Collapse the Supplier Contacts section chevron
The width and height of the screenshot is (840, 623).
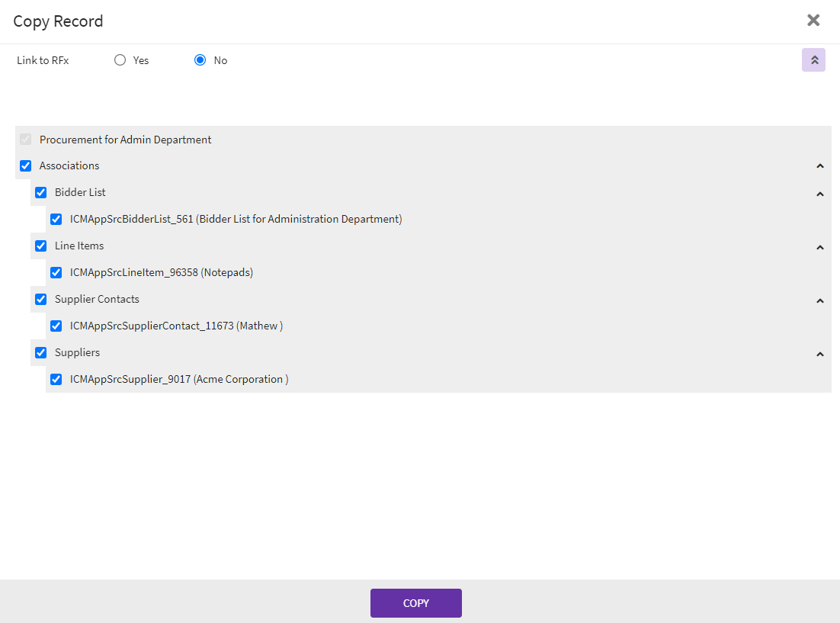(820, 301)
